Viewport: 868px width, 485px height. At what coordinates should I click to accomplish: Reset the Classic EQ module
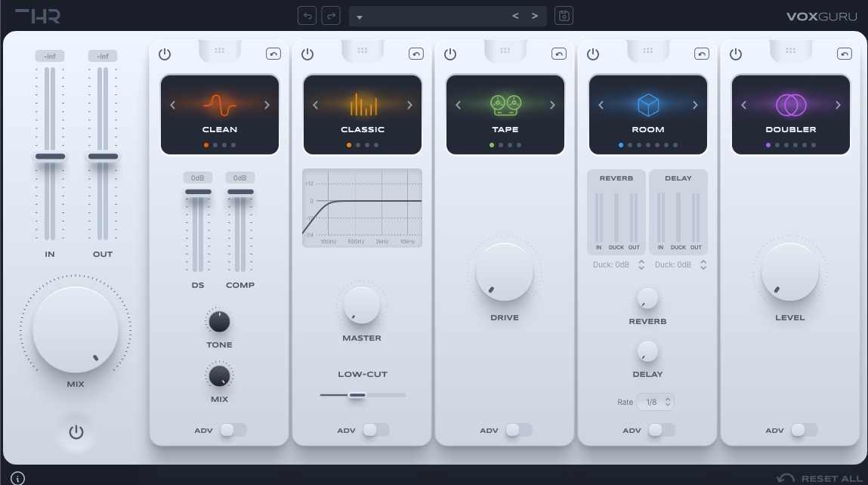coord(416,54)
